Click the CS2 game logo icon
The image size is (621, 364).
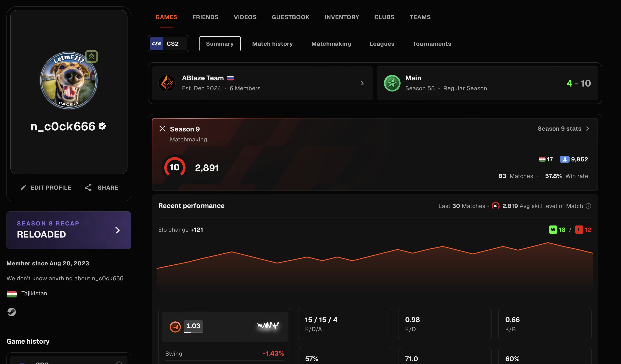156,44
